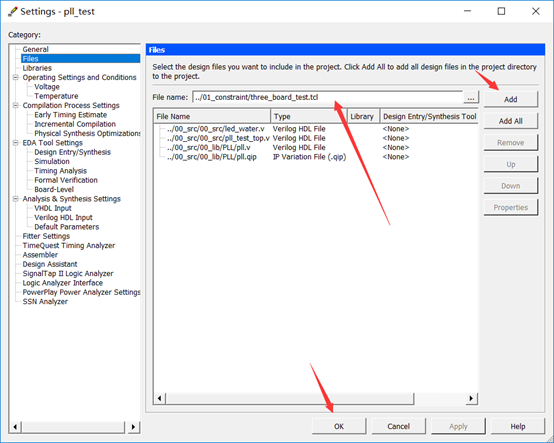The image size is (554, 443).
Task: Select Default Parameters item
Action: click(x=66, y=227)
